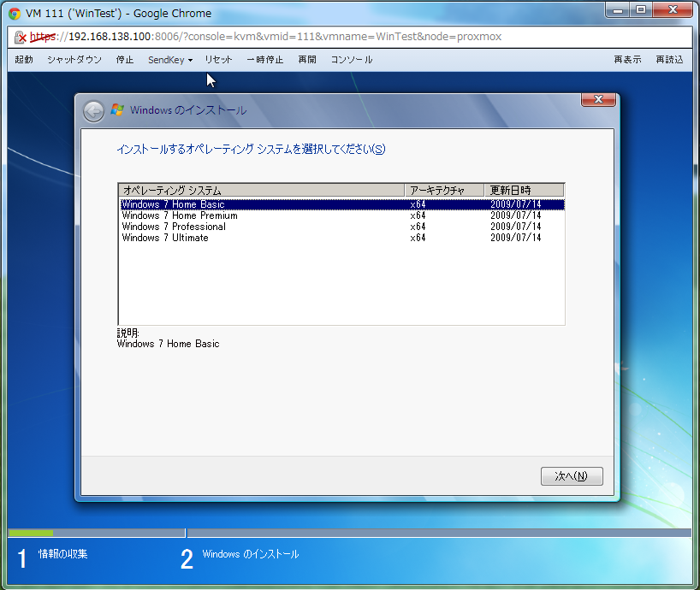Click the 次へ(N) next button

point(572,476)
